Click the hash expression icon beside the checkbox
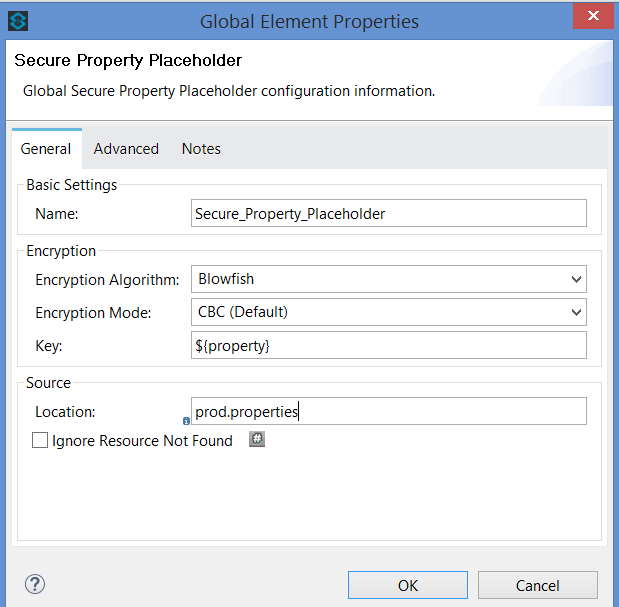The width and height of the screenshot is (619, 607). [257, 439]
